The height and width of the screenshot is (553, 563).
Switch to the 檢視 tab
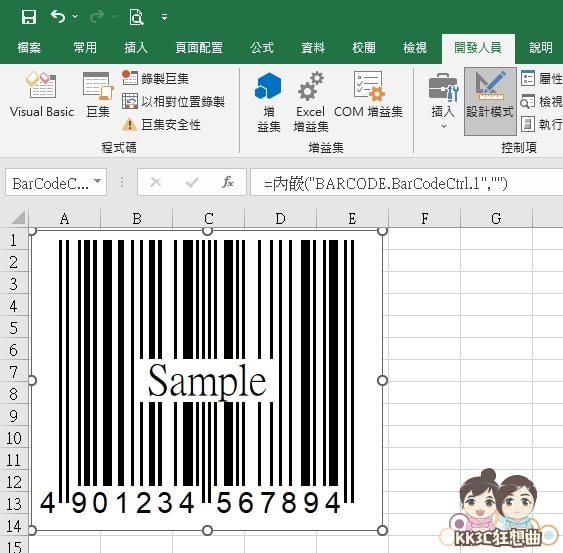point(415,47)
